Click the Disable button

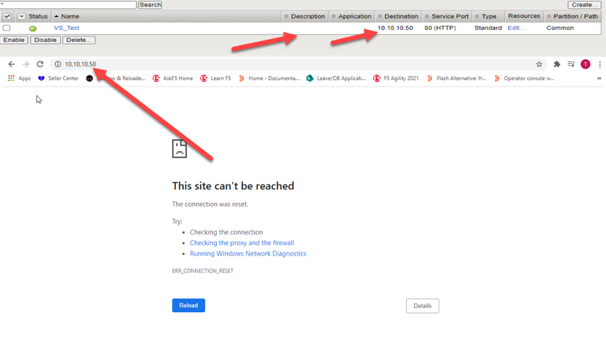pyautogui.click(x=45, y=40)
